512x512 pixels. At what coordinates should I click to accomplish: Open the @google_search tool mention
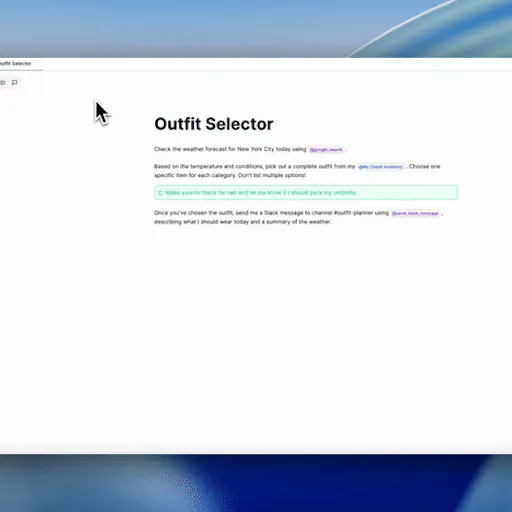pos(326,150)
